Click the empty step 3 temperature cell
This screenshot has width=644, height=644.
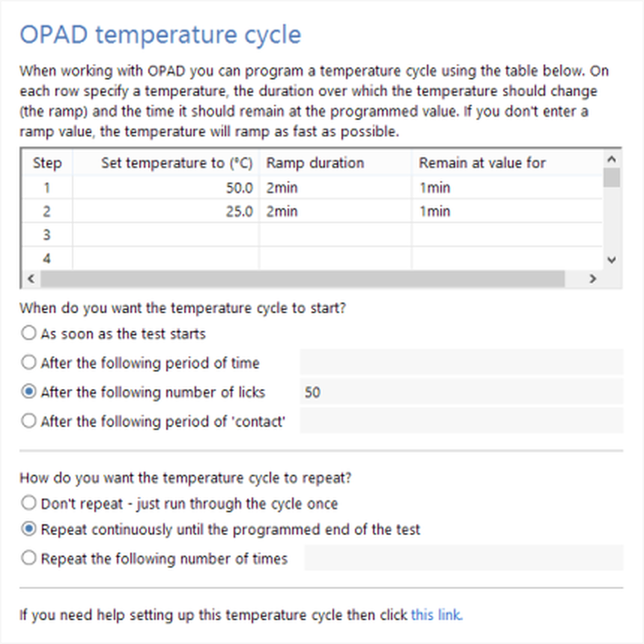pyautogui.click(x=165, y=235)
